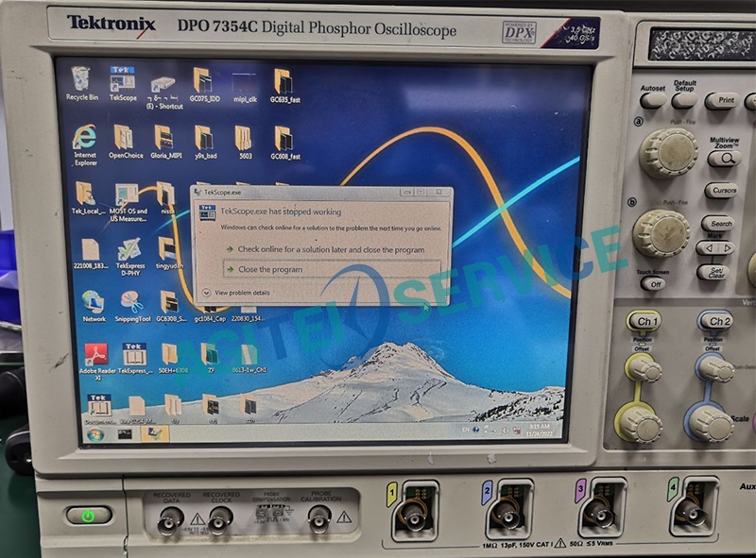Image resolution: width=756 pixels, height=558 pixels.
Task: Open the GC630B_S folder
Action: click(171, 306)
